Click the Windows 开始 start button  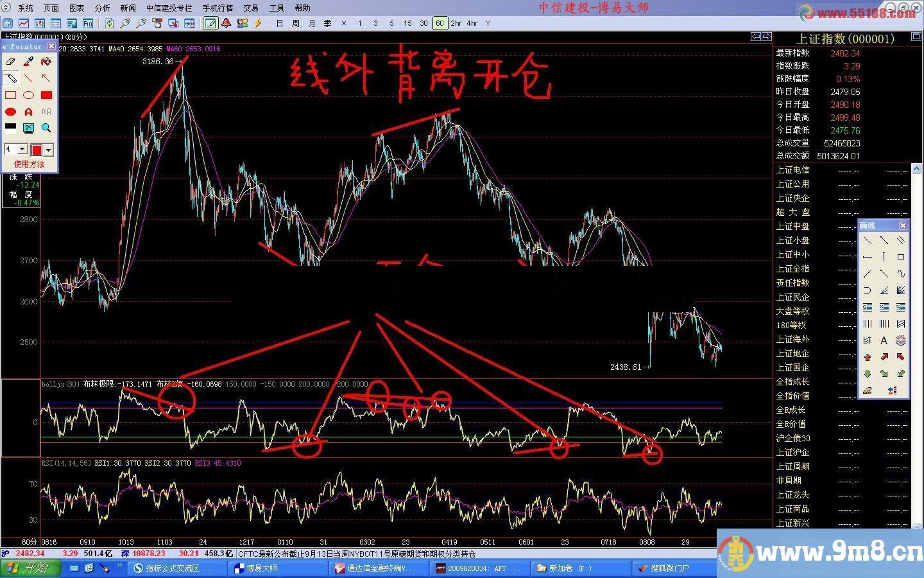(30, 568)
